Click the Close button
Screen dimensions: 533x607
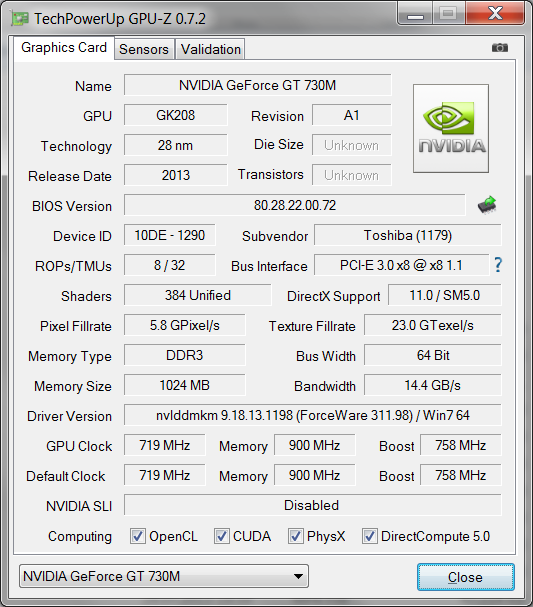(466, 577)
